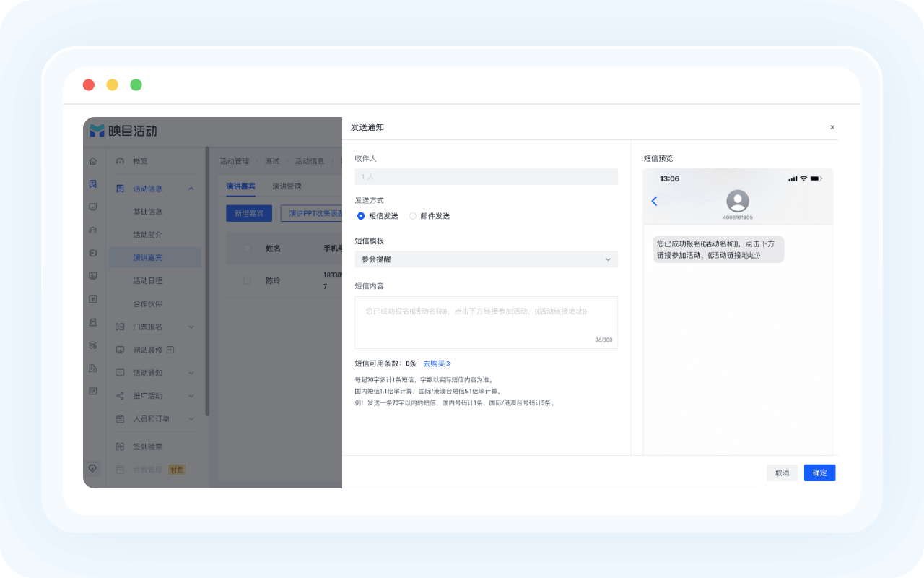Close the 发送通知 dialog with the X
The width and height of the screenshot is (924, 578).
coord(832,127)
